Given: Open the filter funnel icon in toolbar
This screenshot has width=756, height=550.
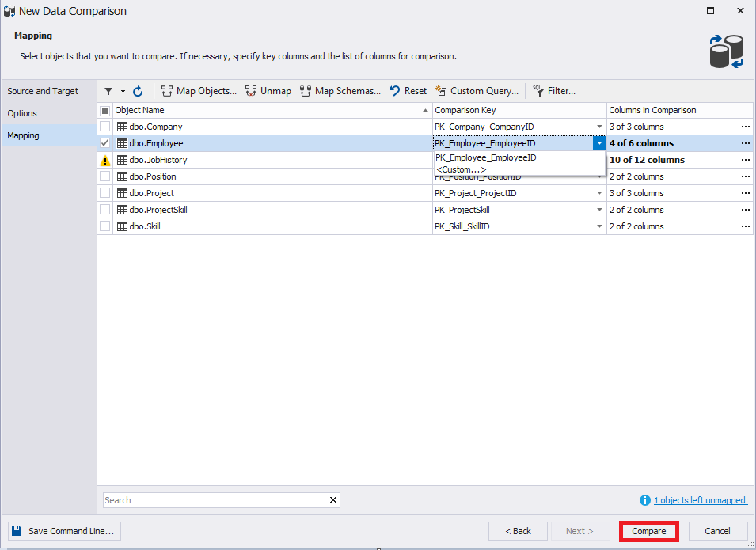Looking at the screenshot, I should click(108, 91).
